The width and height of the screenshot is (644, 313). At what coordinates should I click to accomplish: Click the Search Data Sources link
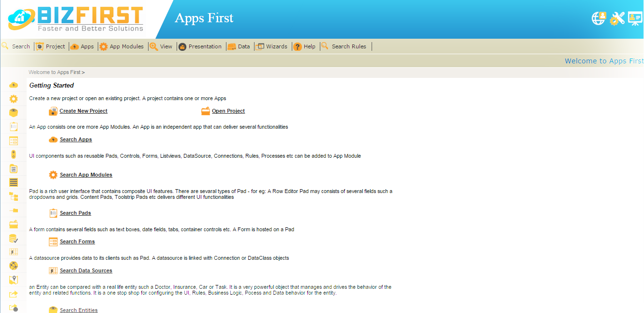tap(86, 270)
